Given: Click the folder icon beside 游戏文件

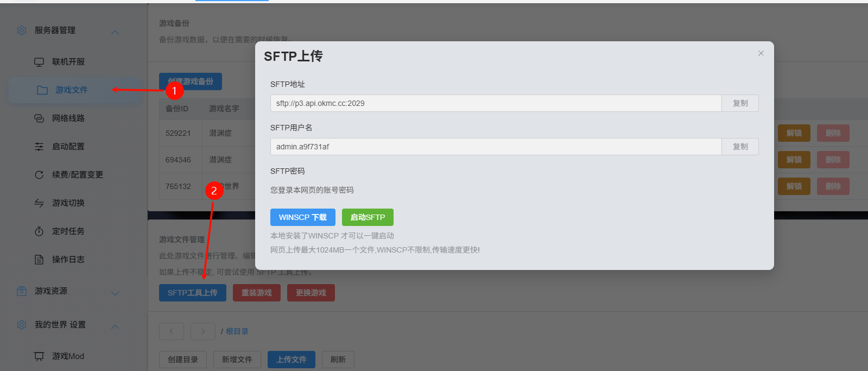Looking at the screenshot, I should (42, 90).
